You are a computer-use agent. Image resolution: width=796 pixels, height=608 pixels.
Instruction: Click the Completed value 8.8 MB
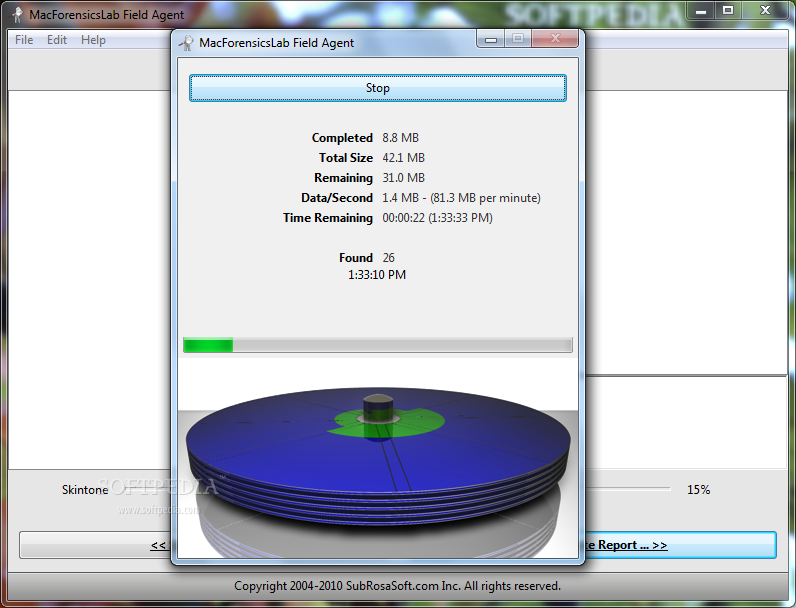click(x=401, y=138)
